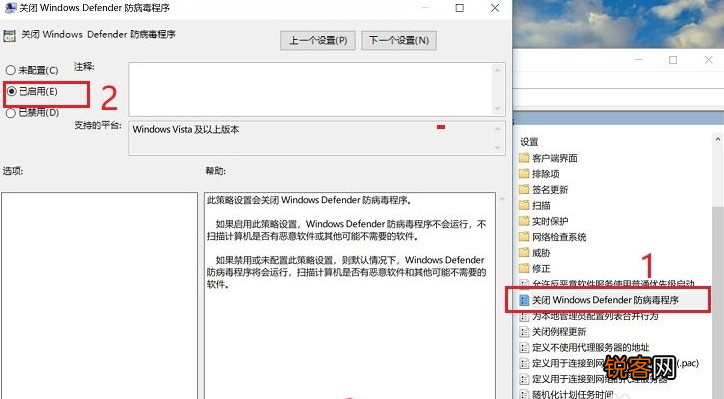Select the 威胁 list entry text

[541, 253]
